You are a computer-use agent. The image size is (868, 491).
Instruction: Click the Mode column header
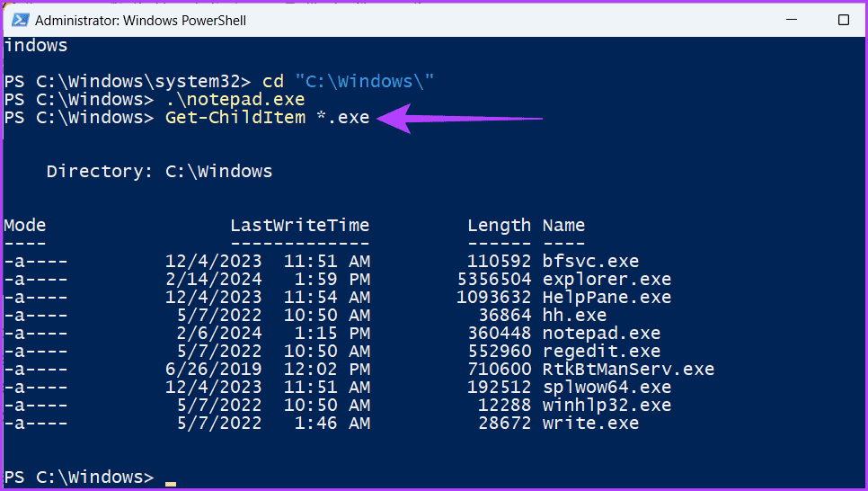[x=25, y=225]
